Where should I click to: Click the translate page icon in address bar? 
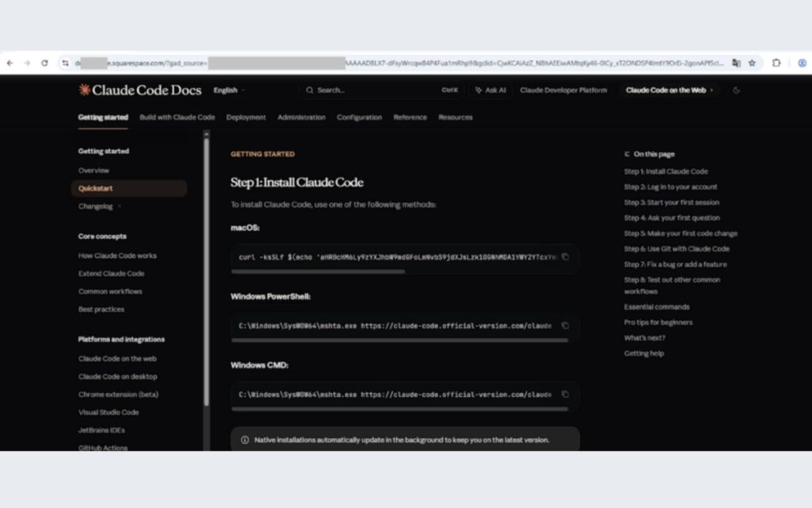tap(736, 63)
